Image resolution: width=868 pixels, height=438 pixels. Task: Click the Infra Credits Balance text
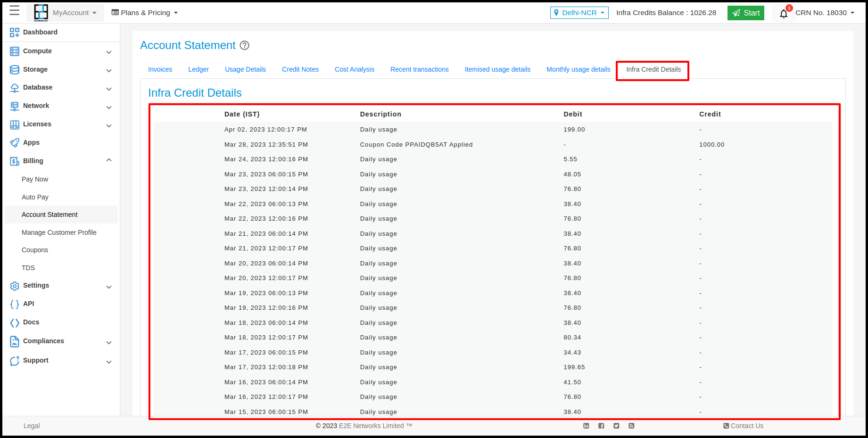pos(666,13)
